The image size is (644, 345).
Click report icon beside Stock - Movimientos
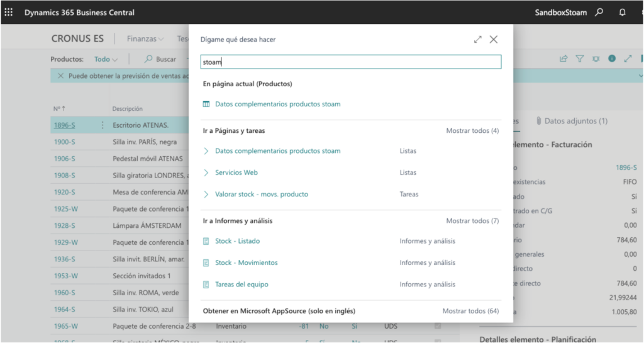[x=206, y=263]
